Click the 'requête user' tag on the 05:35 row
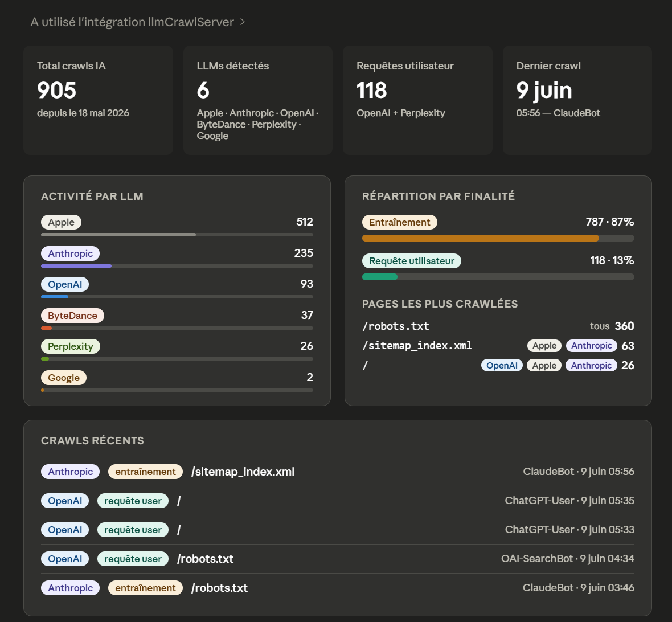672x622 pixels. [x=133, y=501]
